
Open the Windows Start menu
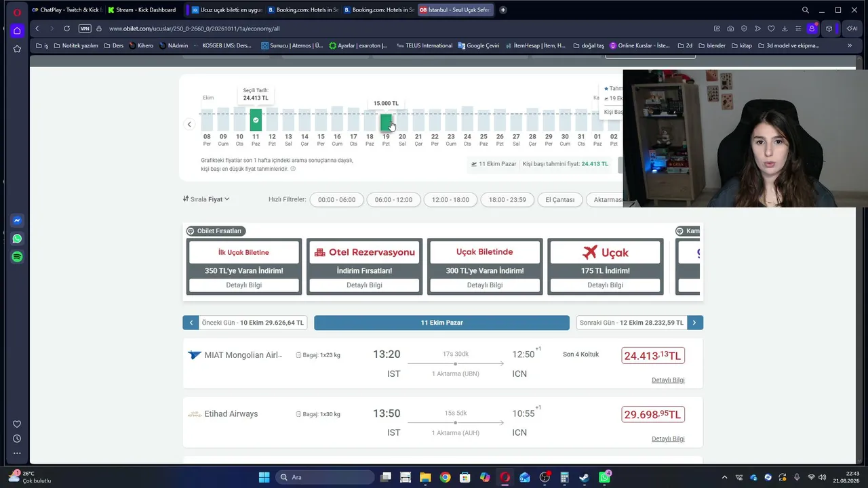point(264,477)
